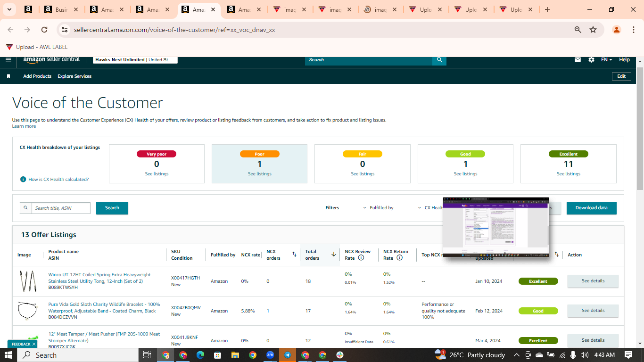Expand the Fulfilled by filter dropdown
The height and width of the screenshot is (362, 644).
[x=379, y=208]
